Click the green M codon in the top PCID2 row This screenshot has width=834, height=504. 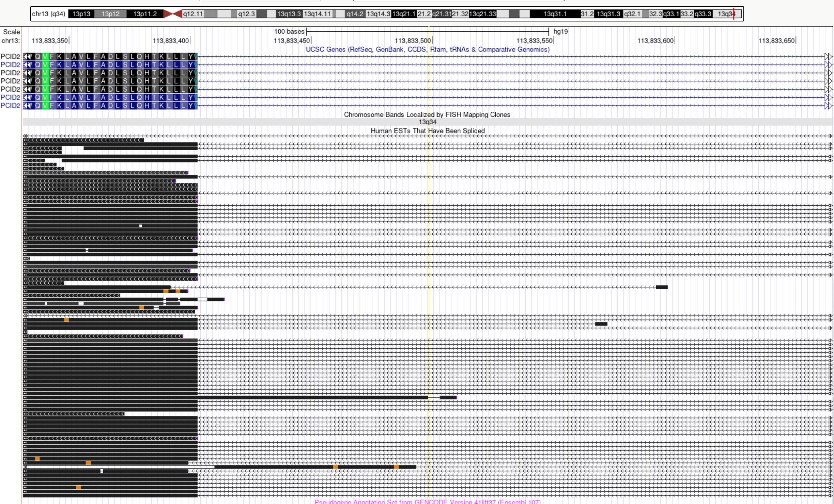point(45,57)
